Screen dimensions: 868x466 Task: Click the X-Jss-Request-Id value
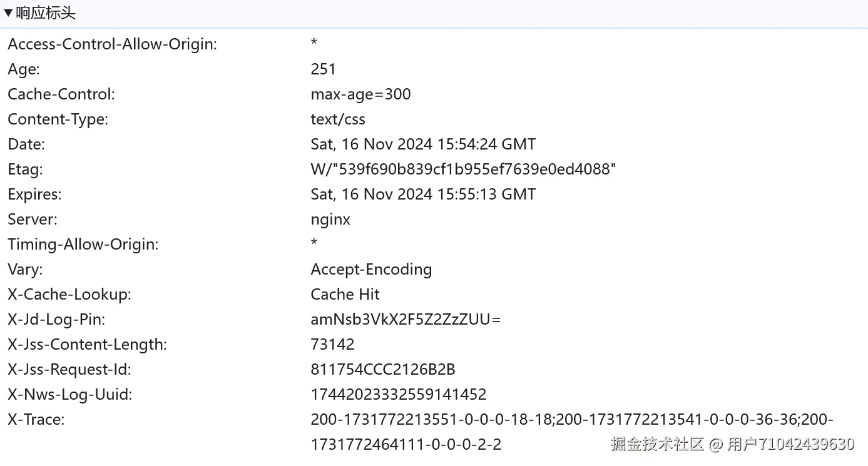[382, 370]
